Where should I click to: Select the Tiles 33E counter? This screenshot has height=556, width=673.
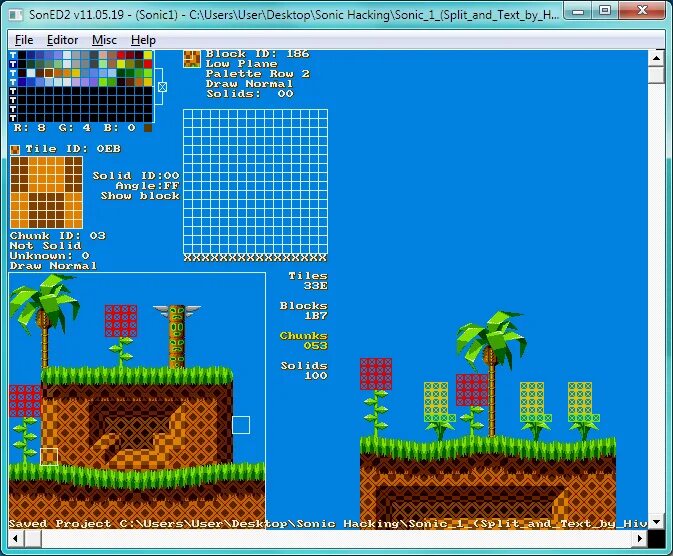click(x=308, y=281)
